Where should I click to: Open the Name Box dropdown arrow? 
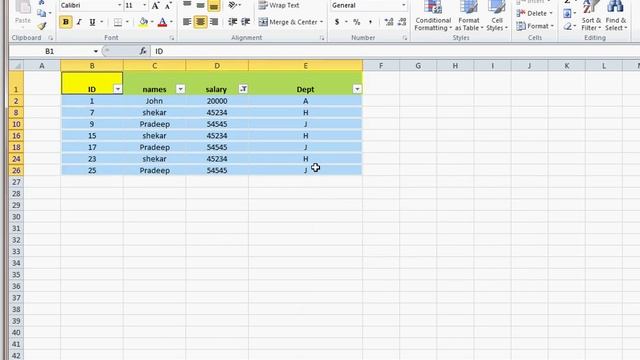96,51
